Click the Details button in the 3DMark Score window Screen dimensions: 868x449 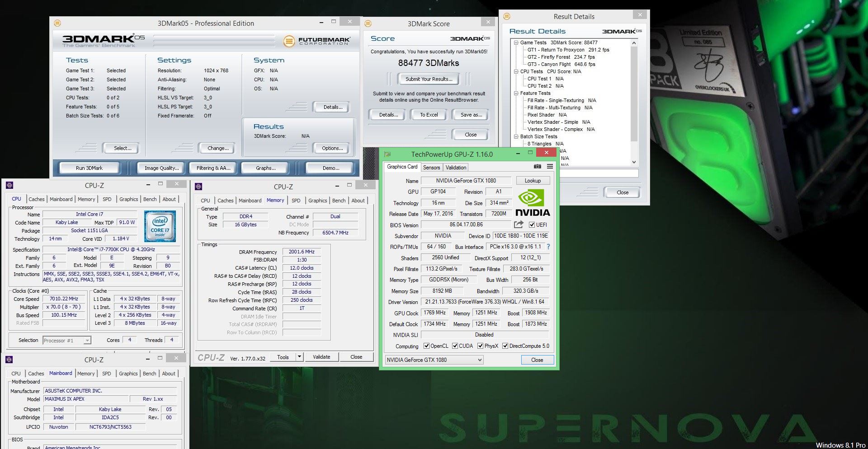(388, 115)
